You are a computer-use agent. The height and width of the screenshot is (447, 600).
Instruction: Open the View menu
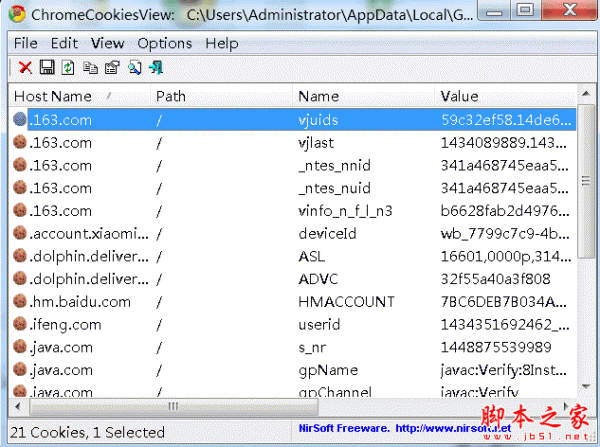click(x=107, y=43)
